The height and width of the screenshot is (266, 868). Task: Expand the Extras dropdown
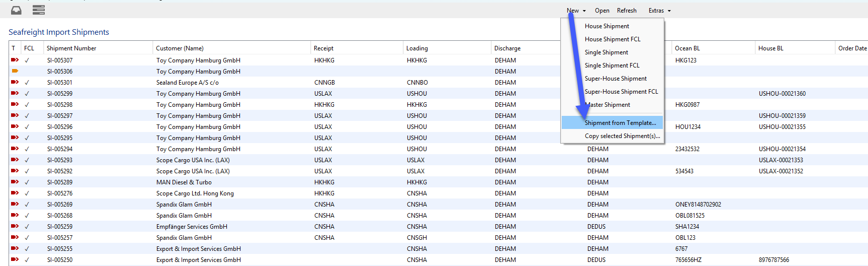click(x=659, y=11)
